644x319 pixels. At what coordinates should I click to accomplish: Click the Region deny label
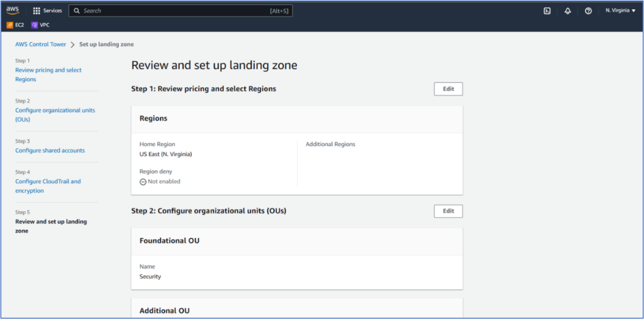(x=156, y=171)
